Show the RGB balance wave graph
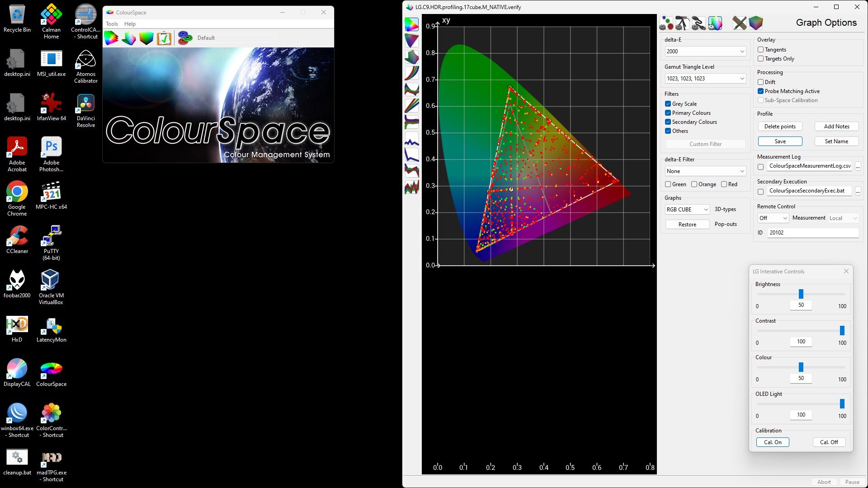Viewport: 868px width, 488px height. coord(411,89)
